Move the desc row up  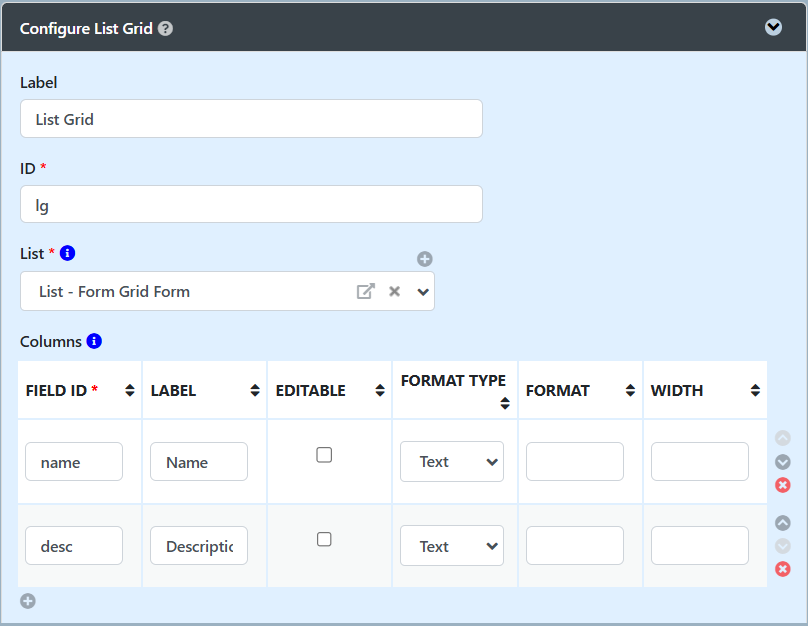(783, 523)
